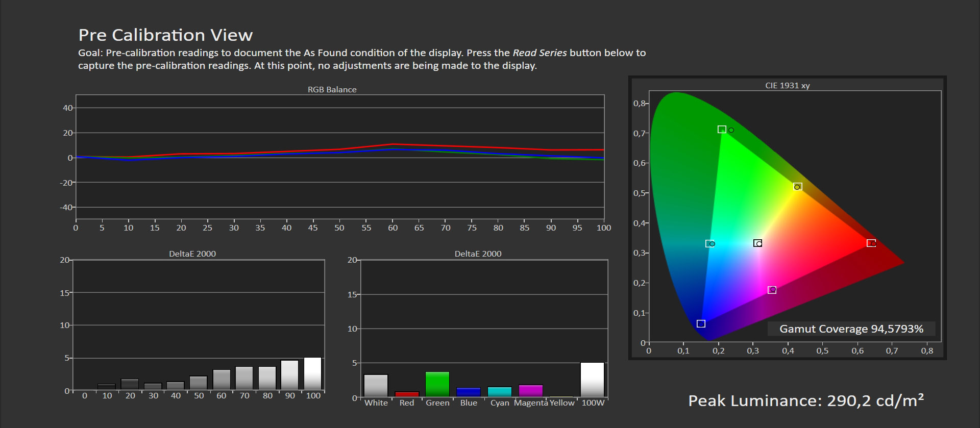The width and height of the screenshot is (980, 428).
Task: Click the Gamut Coverage 94,5793% label
Action: click(x=851, y=329)
